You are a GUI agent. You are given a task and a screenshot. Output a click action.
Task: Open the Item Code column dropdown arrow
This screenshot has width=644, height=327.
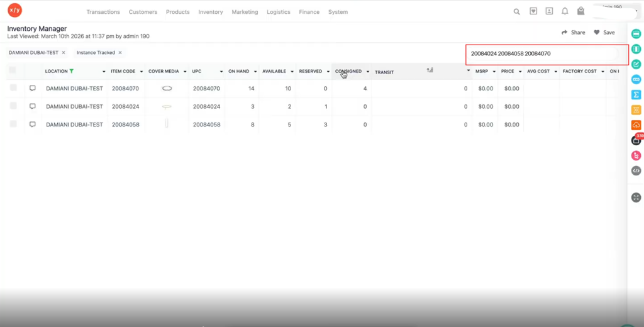click(x=142, y=72)
